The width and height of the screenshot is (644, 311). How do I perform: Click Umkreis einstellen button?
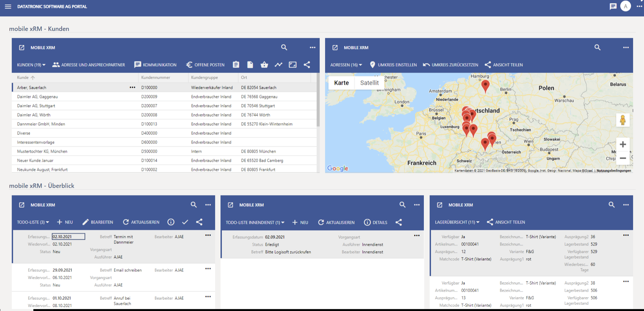click(393, 65)
